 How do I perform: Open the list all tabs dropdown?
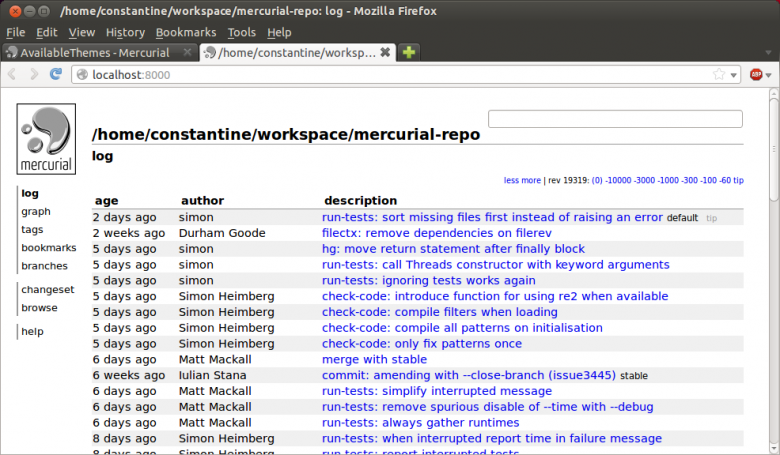click(x=768, y=53)
